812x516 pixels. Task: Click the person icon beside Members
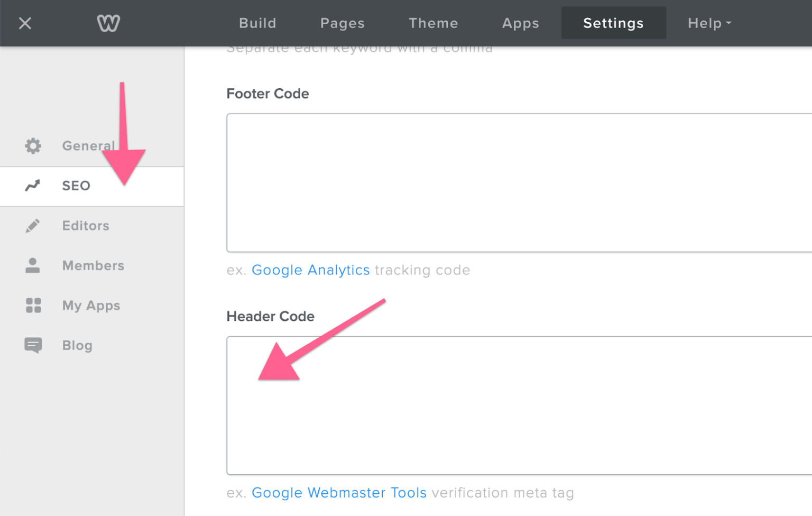point(33,265)
